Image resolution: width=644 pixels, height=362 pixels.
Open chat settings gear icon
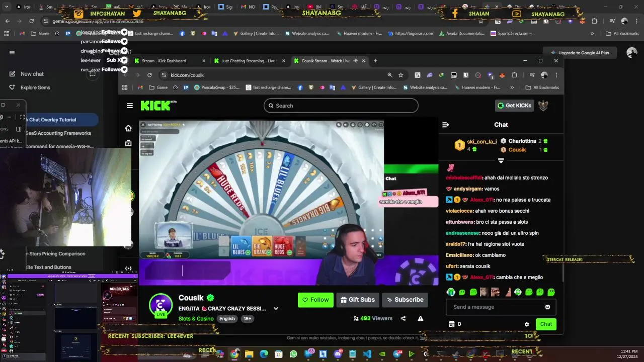point(527,324)
